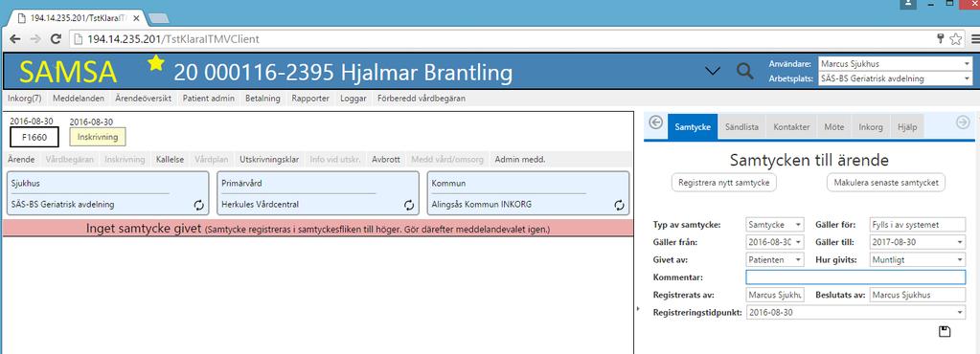This screenshot has width=980, height=354.
Task: Click into the Kommentar input field
Action: point(855,277)
